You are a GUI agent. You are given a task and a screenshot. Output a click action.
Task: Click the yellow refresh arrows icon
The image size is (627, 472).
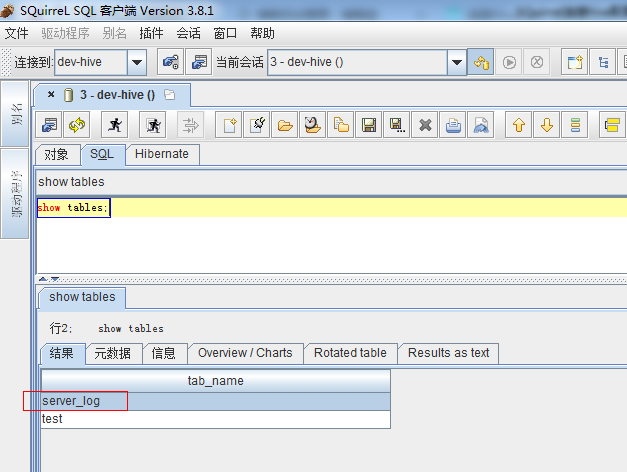77,125
